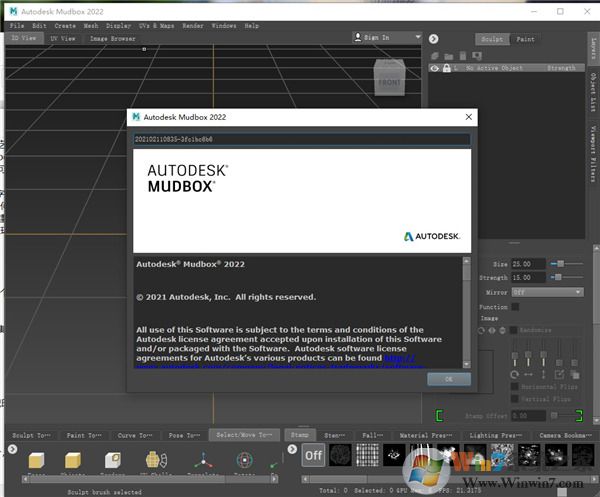Click the Strength value field
Screen dimensions: 600x497
coord(528,278)
